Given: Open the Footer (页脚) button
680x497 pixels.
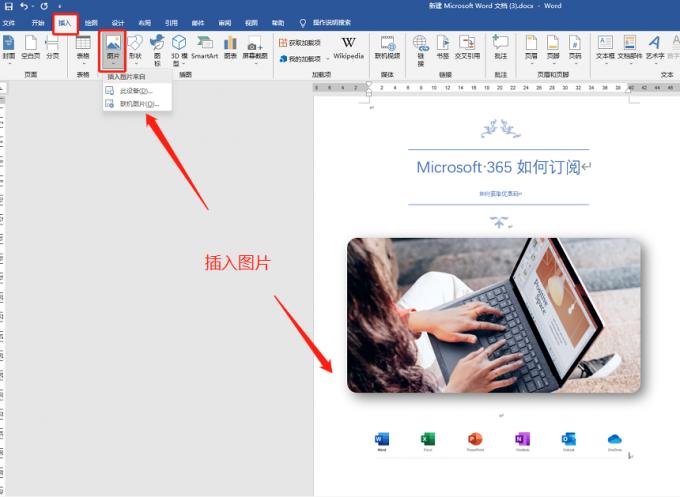Looking at the screenshot, I should (553, 49).
